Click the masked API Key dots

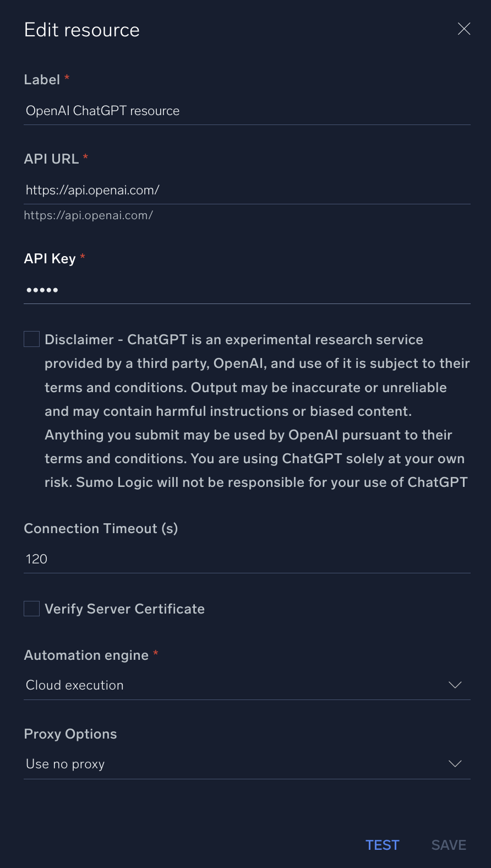tap(42, 289)
